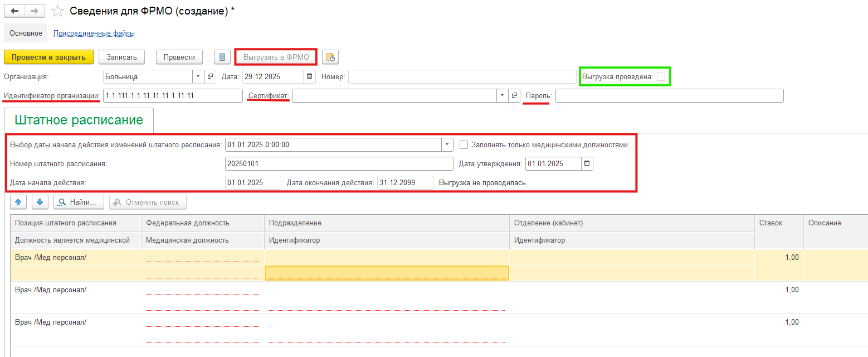Screen dimensions: 868x357
Task: Click Выгрузить в ФРМО button
Action: click(276, 57)
